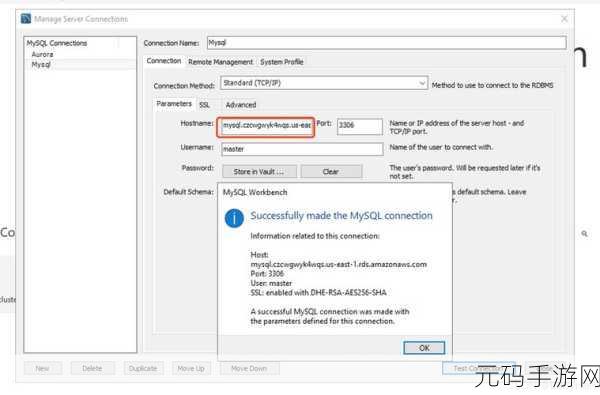The image size is (600, 395).
Task: Click the Delete connection button
Action: click(x=92, y=368)
